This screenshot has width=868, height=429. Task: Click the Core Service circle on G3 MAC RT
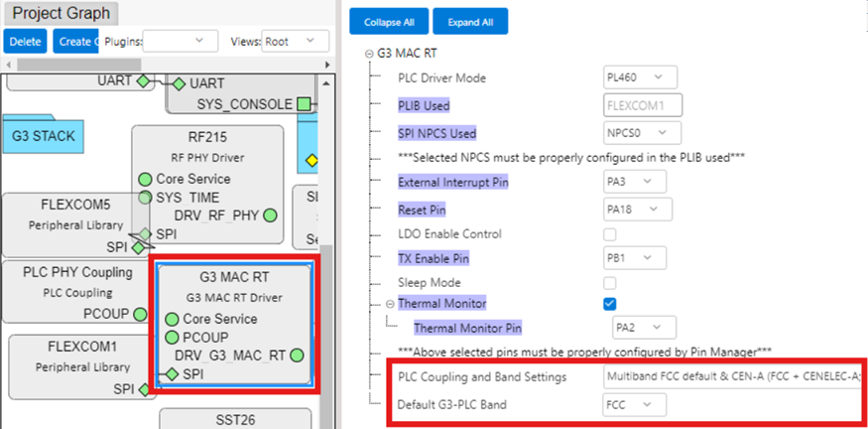point(172,320)
